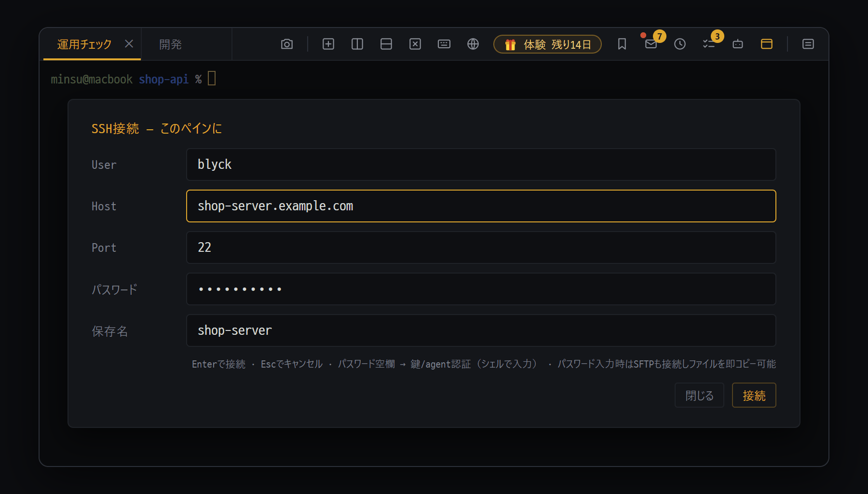868x494 pixels.
Task: Click the yellow window layout icon
Action: coord(767,44)
